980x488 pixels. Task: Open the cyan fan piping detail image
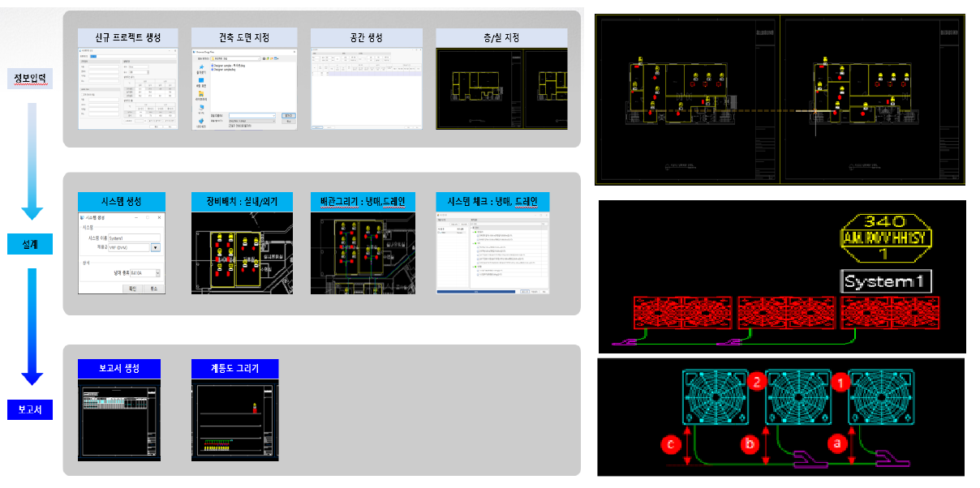[782, 417]
